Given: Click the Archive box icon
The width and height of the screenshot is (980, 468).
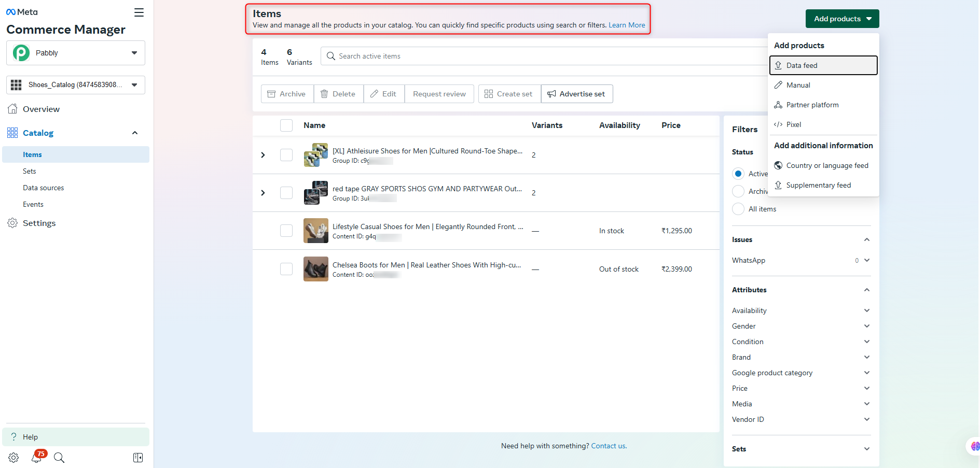Looking at the screenshot, I should pyautogui.click(x=271, y=94).
